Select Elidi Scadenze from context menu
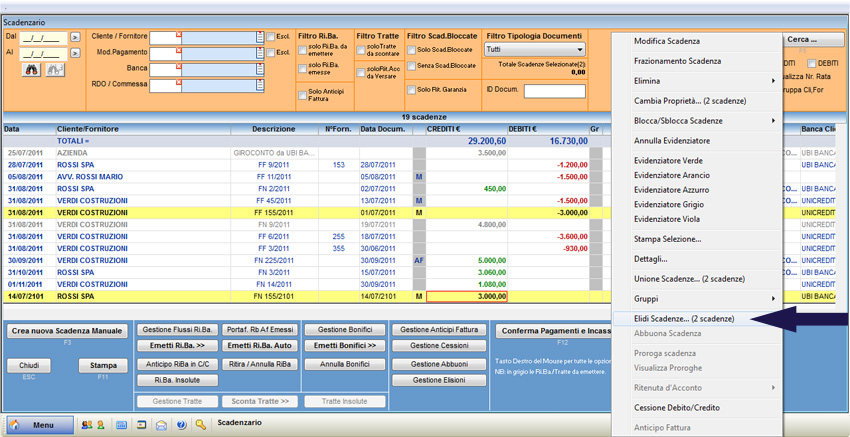Viewport: 850px width, 437px height. tap(684, 319)
